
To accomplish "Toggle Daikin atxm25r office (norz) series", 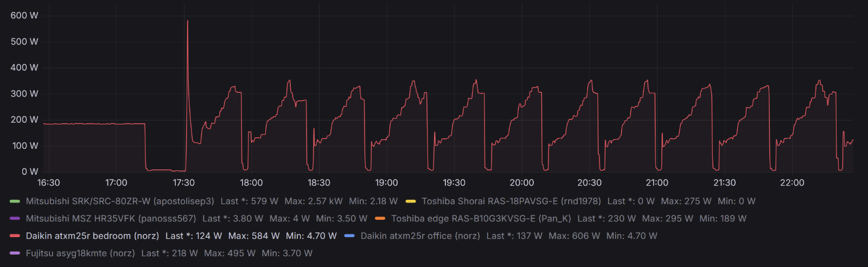I will tap(420, 236).
